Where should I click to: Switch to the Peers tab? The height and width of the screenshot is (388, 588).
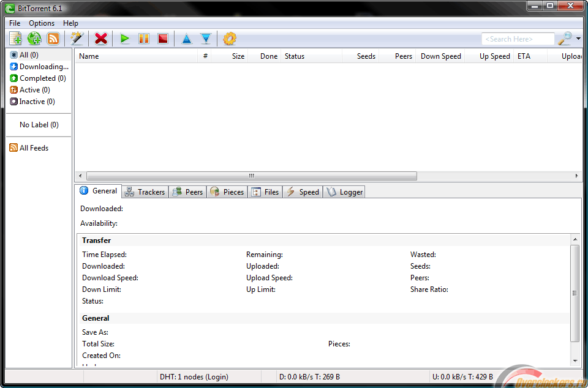(187, 192)
